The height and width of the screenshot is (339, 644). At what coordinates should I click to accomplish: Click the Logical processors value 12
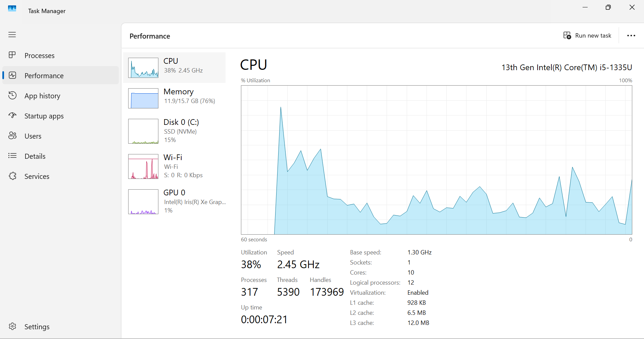tap(411, 283)
